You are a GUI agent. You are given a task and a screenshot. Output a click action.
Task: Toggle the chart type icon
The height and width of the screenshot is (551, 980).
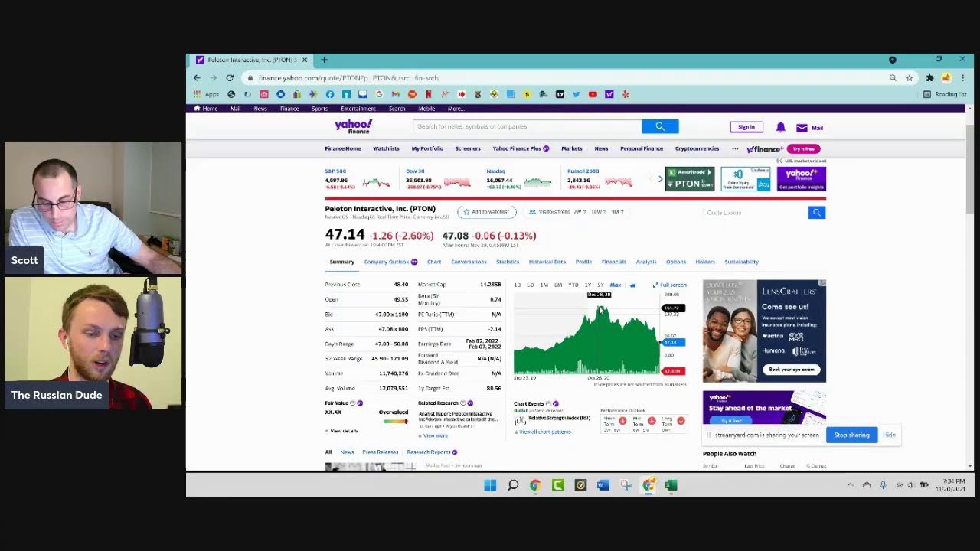[x=632, y=285]
